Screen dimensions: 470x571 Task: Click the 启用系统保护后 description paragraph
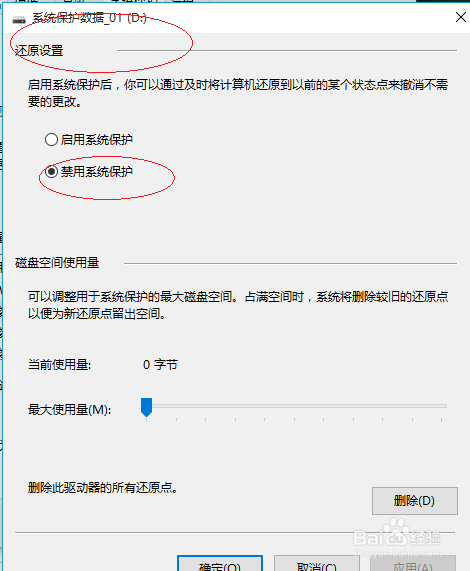tap(238, 93)
